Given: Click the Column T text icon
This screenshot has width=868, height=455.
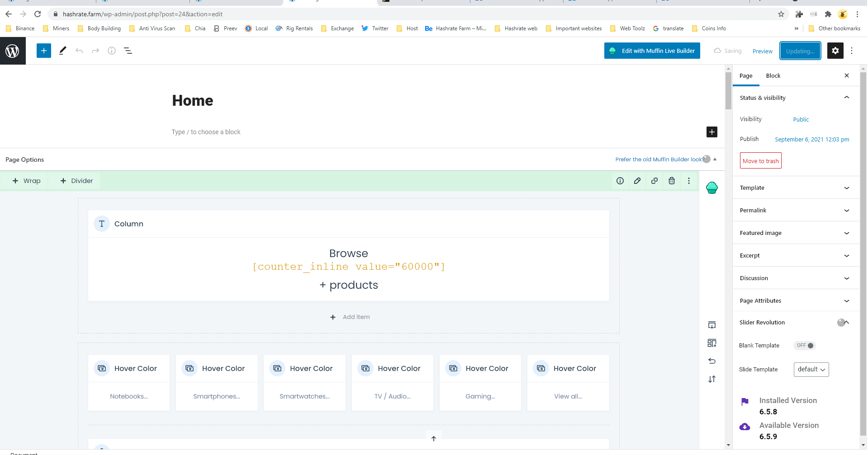Looking at the screenshot, I should pos(102,224).
